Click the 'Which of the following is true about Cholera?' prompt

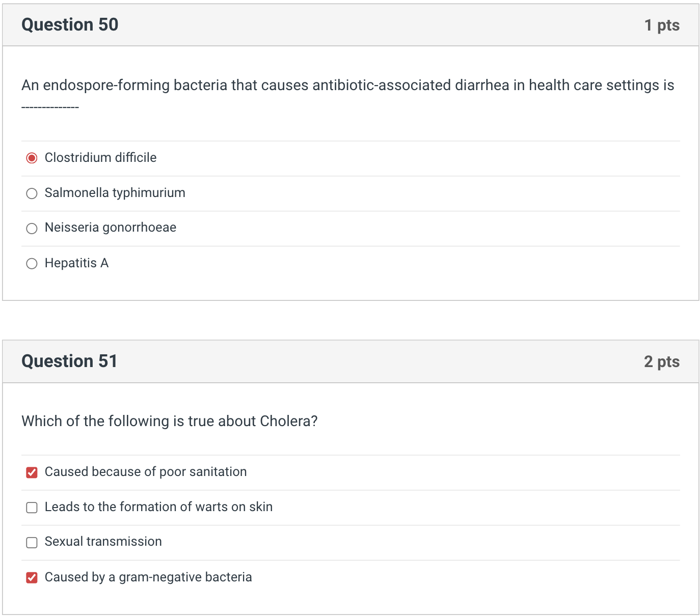[169, 422]
